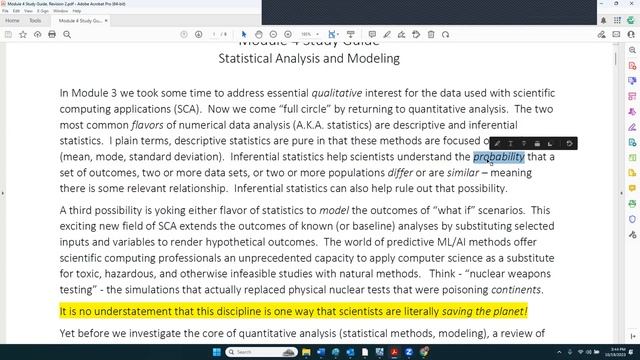The height and width of the screenshot is (360, 640).
Task: Collapse the right tools pane arrow
Action: click(x=621, y=193)
